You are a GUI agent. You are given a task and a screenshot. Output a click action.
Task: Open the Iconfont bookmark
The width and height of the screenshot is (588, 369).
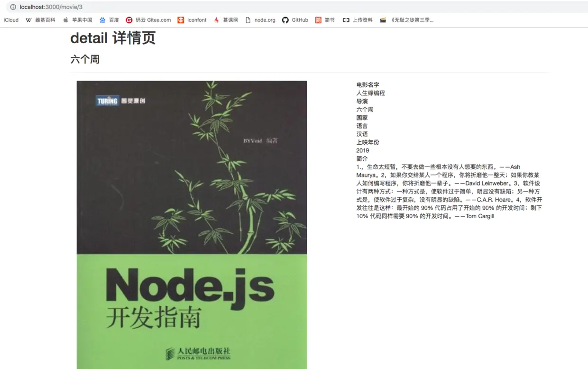coord(192,20)
